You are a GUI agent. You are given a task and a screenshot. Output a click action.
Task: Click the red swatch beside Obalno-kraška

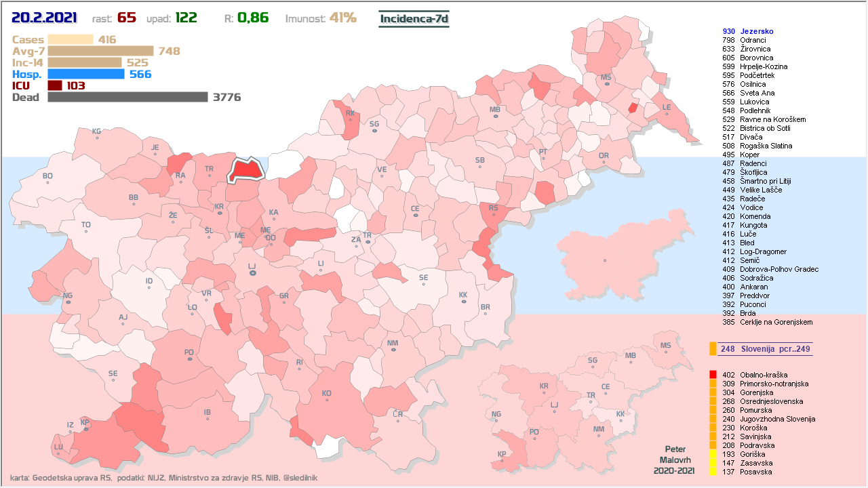coord(713,375)
